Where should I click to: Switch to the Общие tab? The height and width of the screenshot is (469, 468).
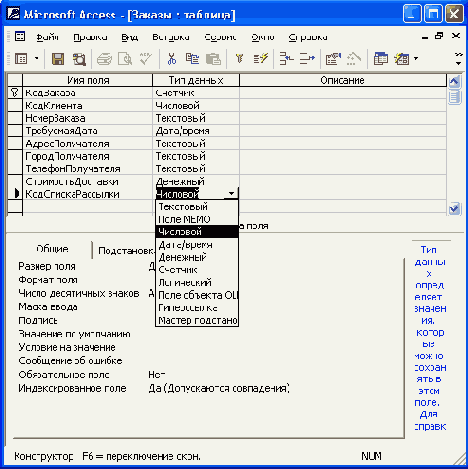[52, 249]
